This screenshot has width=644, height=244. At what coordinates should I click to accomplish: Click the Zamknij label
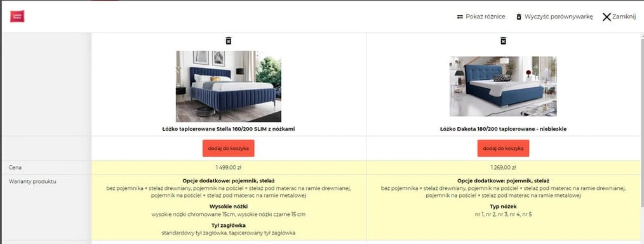[624, 17]
